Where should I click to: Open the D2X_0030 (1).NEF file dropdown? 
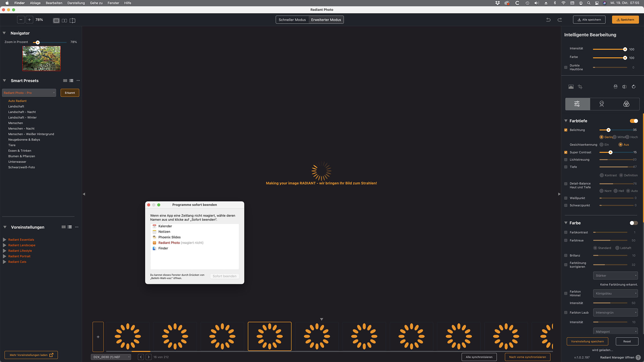pos(111,357)
